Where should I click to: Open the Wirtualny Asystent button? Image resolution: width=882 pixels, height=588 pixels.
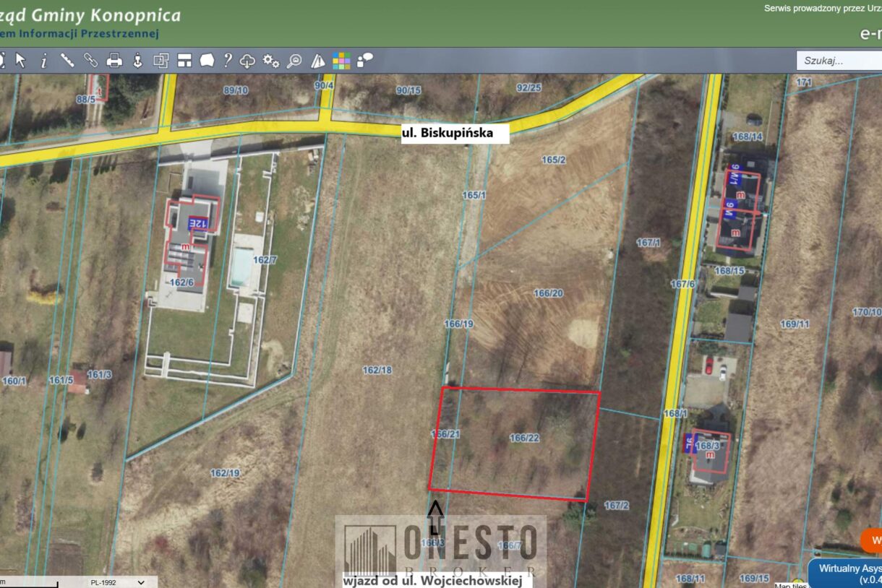coord(844,574)
